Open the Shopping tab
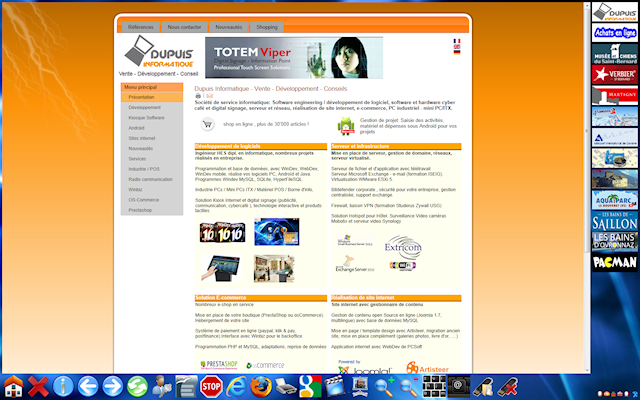 [x=267, y=27]
